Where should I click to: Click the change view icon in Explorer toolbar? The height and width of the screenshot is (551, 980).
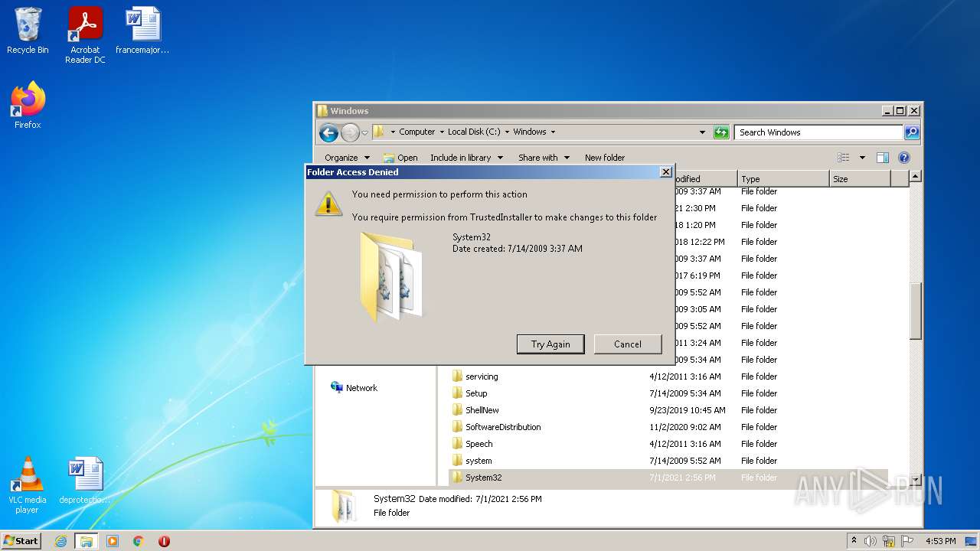tap(844, 158)
